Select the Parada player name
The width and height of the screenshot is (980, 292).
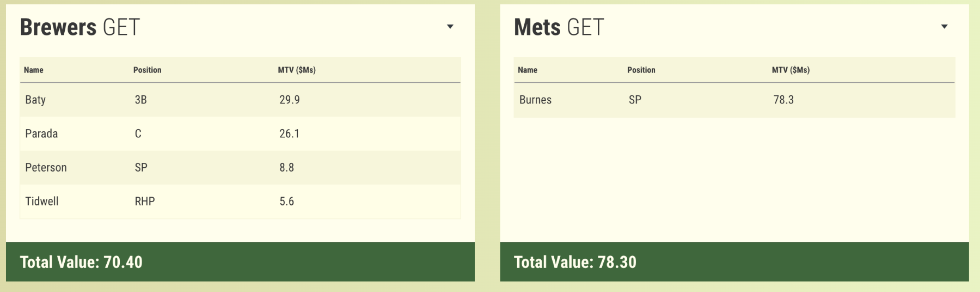(x=41, y=133)
